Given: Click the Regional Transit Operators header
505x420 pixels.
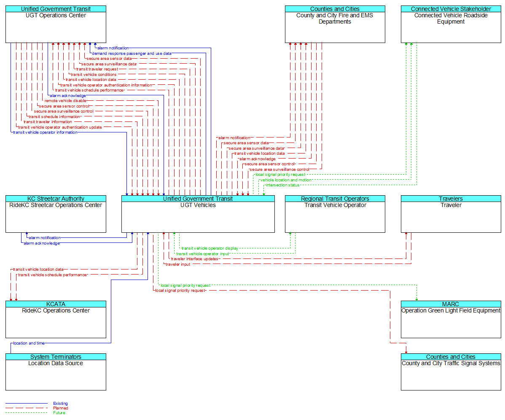Looking at the screenshot, I should click(335, 199).
